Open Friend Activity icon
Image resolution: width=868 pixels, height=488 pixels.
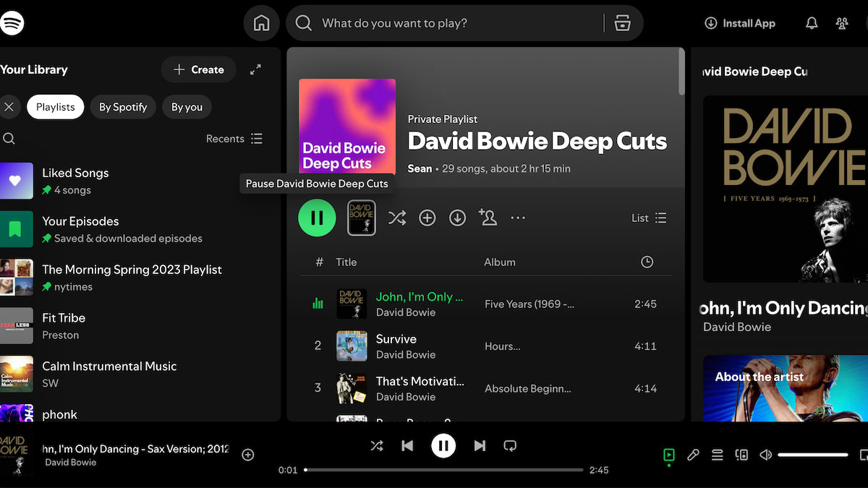pyautogui.click(x=841, y=23)
